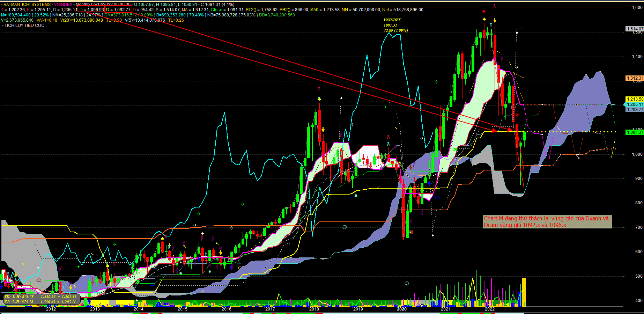This screenshot has width=644, height=314.
Task: Click the bold 2020 year on time axis
Action: (x=402, y=309)
